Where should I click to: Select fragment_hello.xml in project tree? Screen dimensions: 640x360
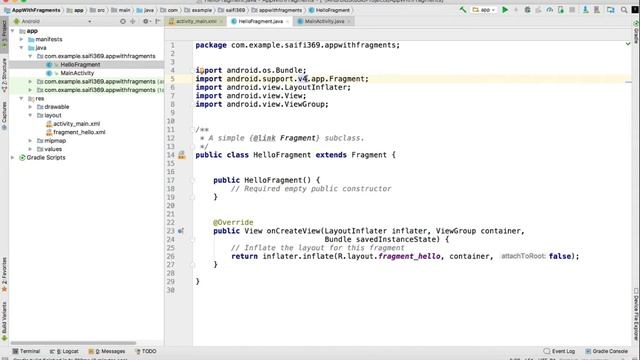pyautogui.click(x=79, y=132)
